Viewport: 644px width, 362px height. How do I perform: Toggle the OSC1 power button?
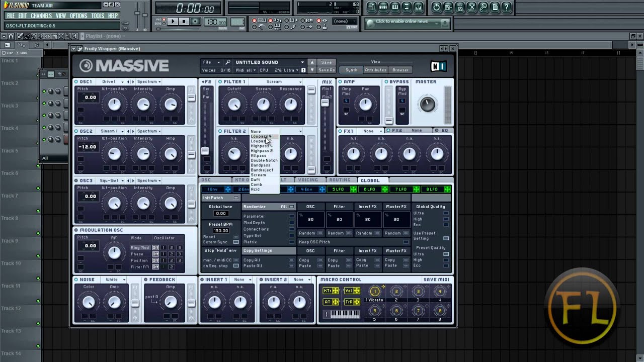[x=76, y=81]
